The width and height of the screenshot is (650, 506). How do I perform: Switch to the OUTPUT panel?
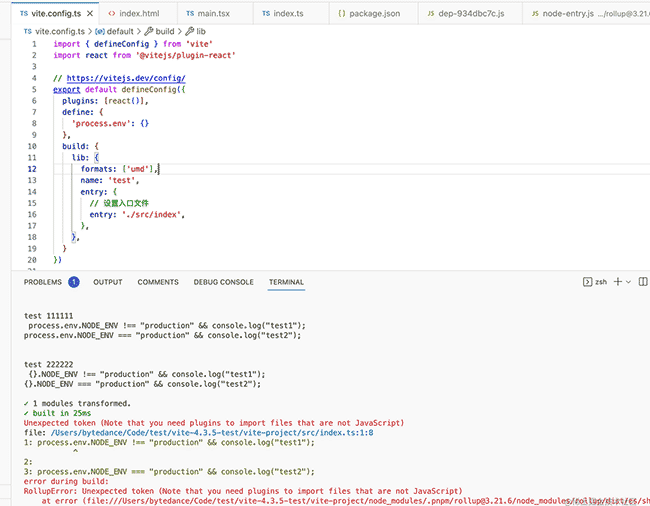coord(108,282)
